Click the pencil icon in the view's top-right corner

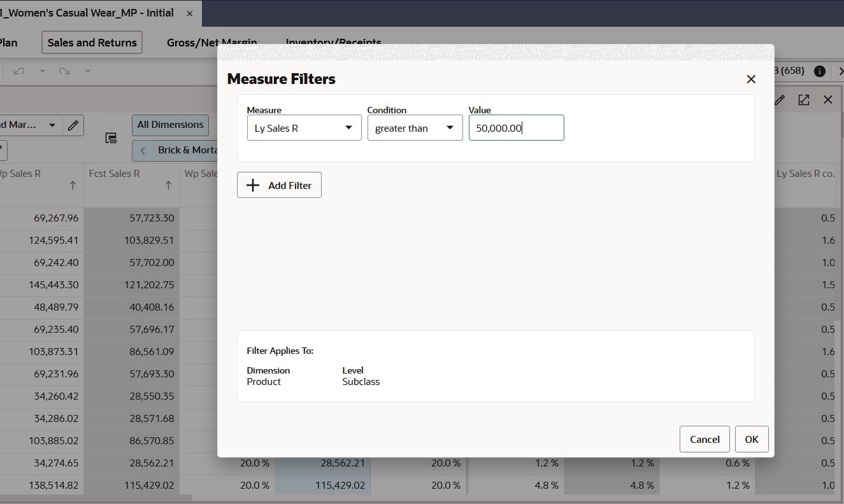(x=780, y=100)
